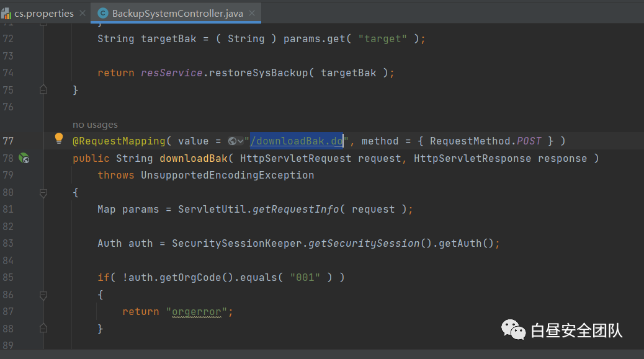Open the request mapping gutter icon on line 78
Viewport: 644px width, 359px height.
[x=24, y=158]
